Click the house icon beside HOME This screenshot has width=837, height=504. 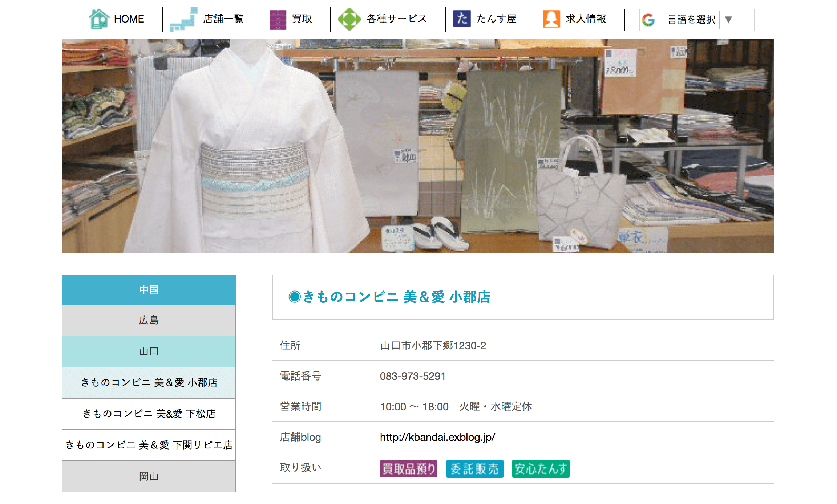99,19
